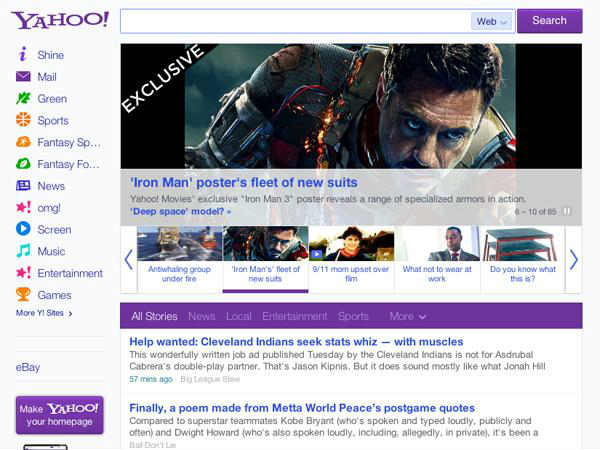
Task: Click the '57 mins ago' timestamp
Action: point(151,379)
